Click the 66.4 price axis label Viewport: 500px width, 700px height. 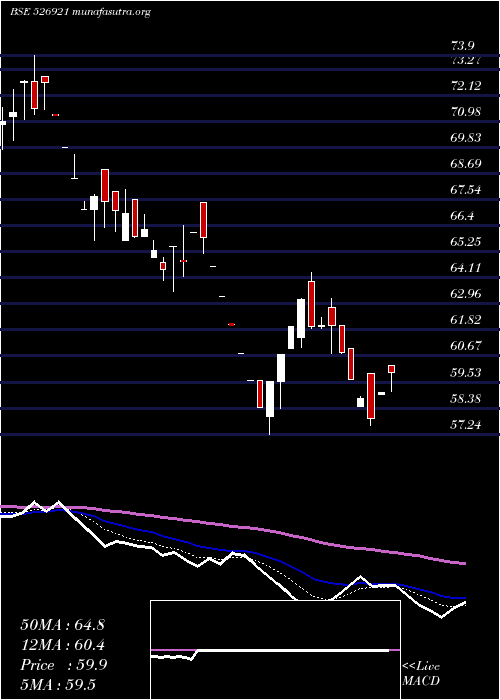click(x=462, y=216)
